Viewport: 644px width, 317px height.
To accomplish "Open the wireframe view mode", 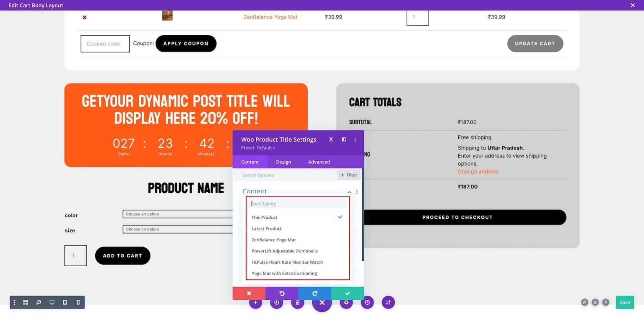I will 26,302.
